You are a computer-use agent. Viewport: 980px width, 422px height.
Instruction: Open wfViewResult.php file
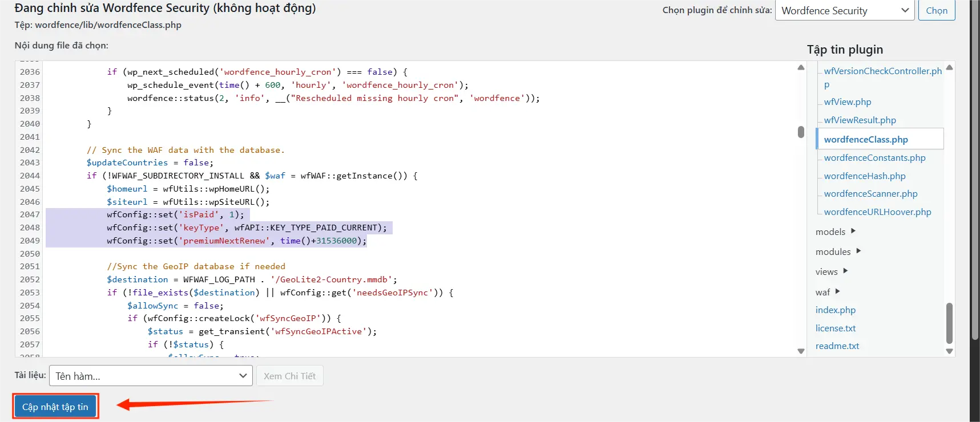pyautogui.click(x=860, y=120)
